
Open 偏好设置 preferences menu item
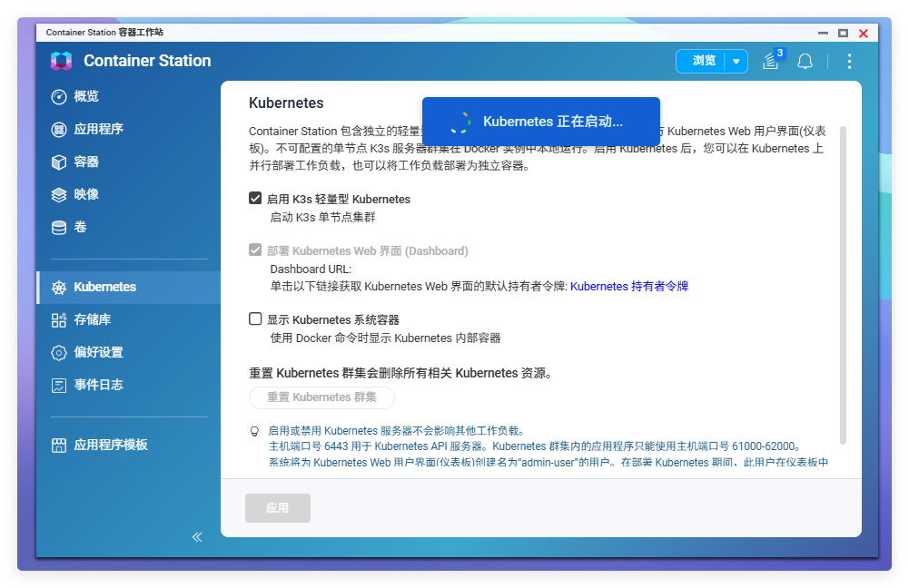tap(98, 352)
